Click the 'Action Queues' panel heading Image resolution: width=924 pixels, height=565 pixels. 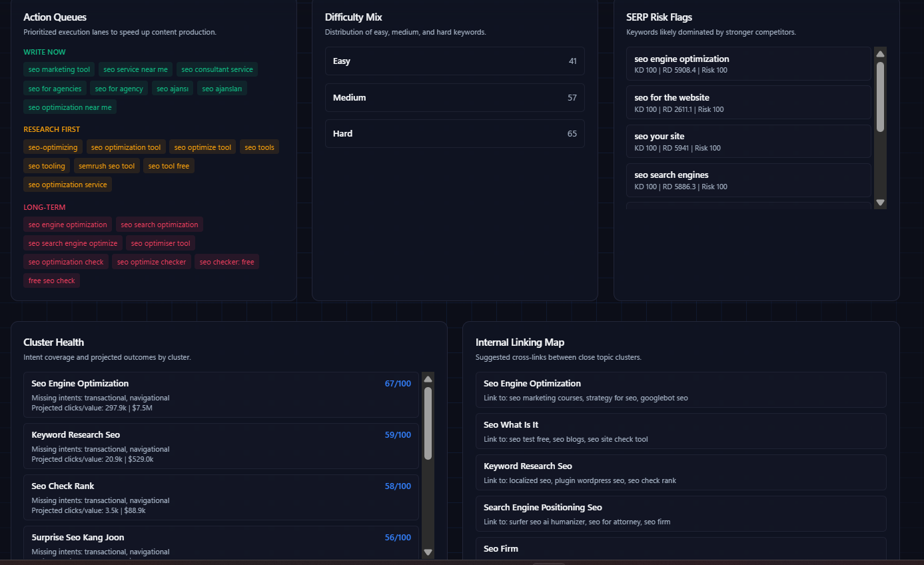pos(55,17)
